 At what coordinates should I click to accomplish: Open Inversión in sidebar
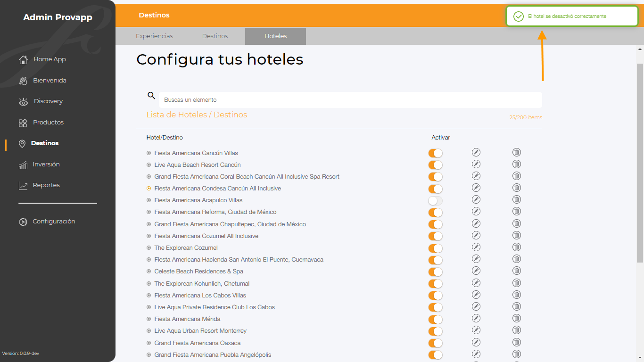click(46, 165)
